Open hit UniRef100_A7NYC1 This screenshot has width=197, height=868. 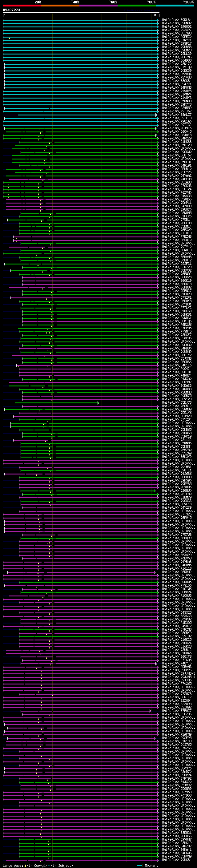176,40
